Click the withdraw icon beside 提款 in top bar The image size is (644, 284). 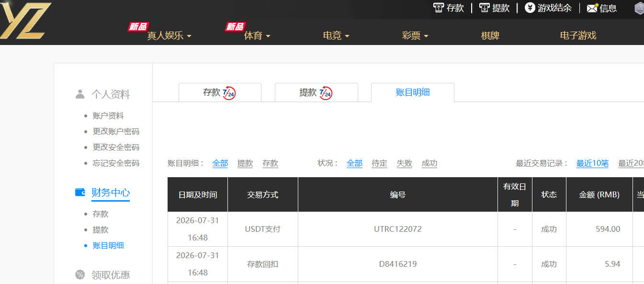pos(485,8)
